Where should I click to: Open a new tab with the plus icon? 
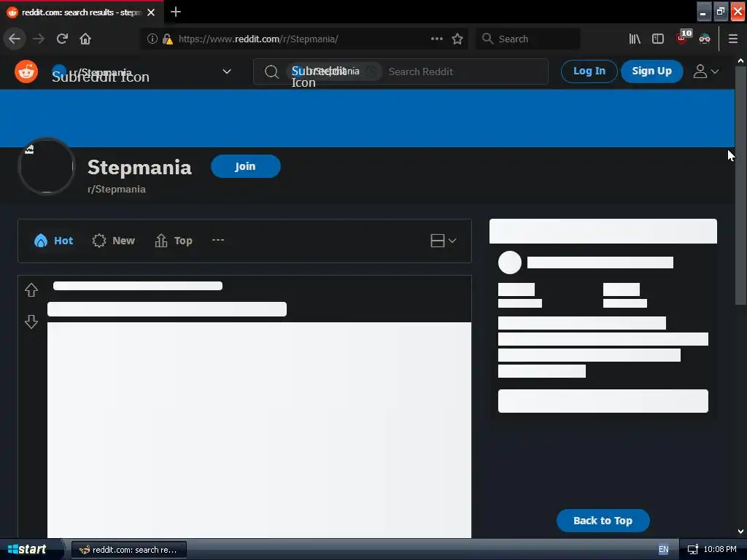(176, 12)
